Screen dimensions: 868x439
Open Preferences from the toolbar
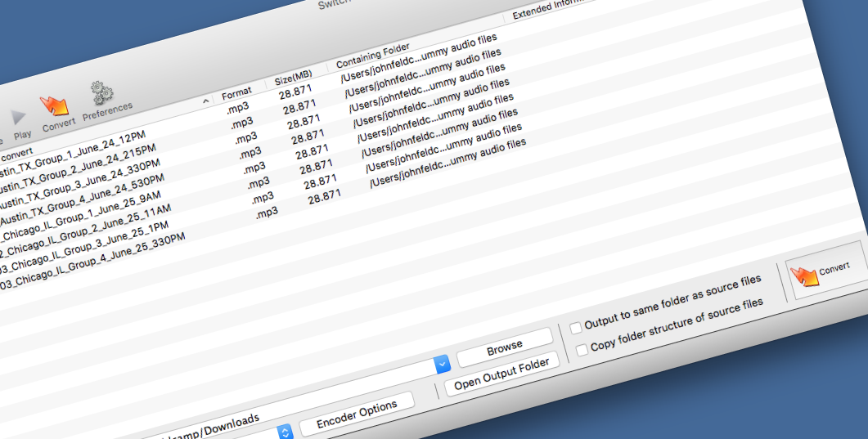(106, 101)
